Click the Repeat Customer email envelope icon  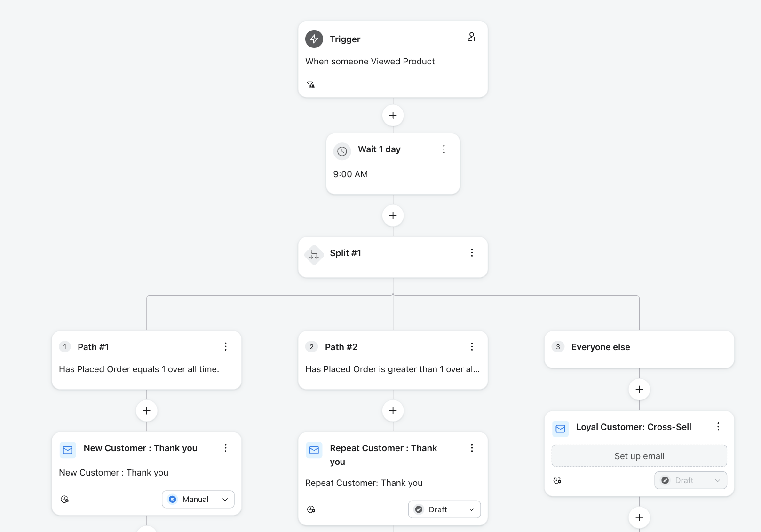314,450
